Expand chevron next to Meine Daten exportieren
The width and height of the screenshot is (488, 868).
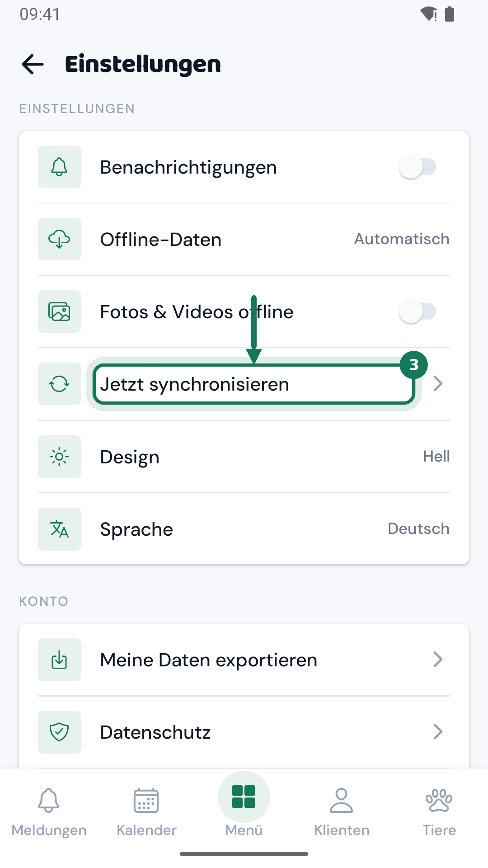437,660
